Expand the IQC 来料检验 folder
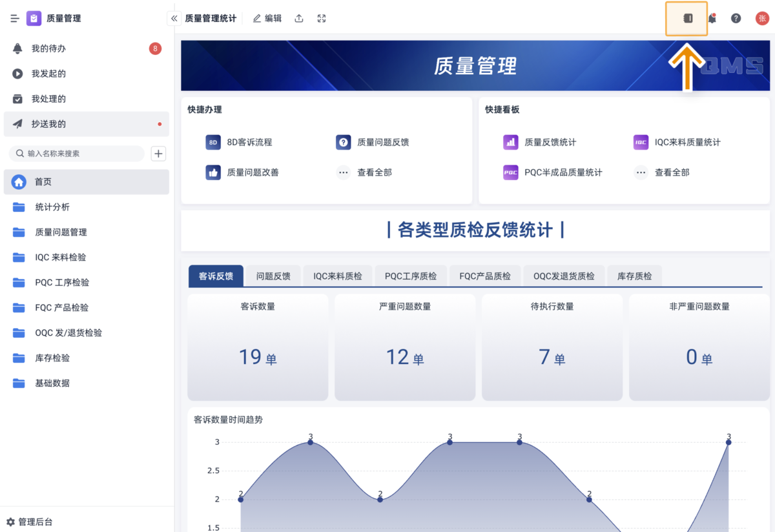This screenshot has width=775, height=532. coord(60,258)
